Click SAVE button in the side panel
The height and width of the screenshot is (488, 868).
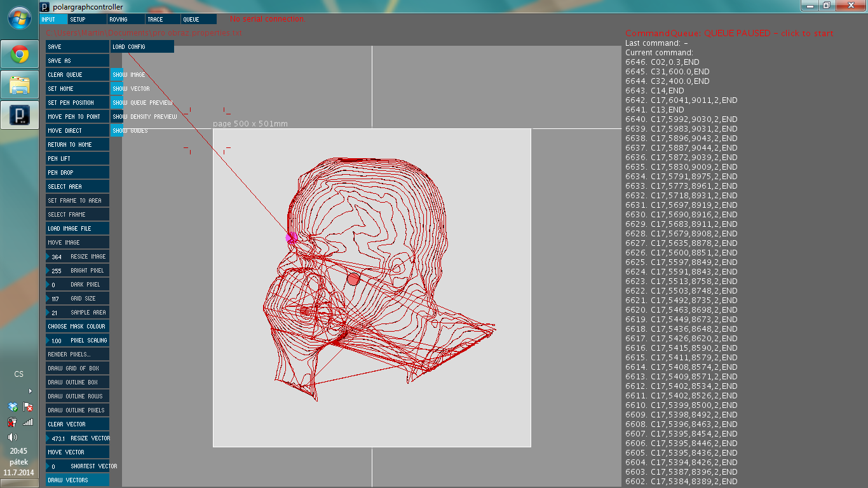78,46
